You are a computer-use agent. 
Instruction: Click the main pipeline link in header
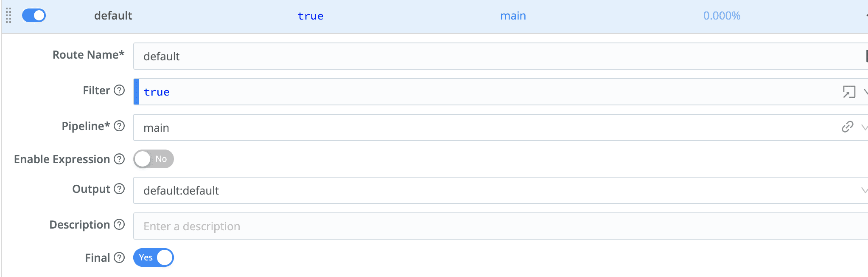513,16
